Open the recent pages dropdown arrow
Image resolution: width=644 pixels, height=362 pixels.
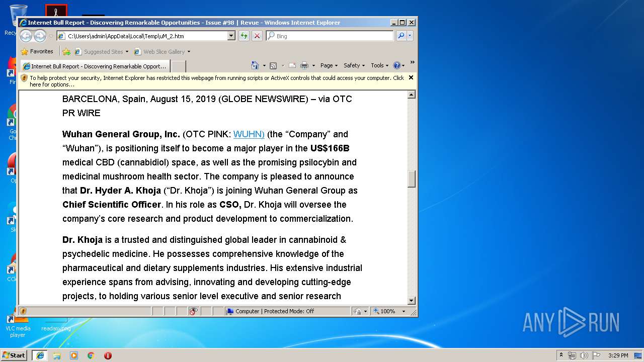[x=51, y=36]
